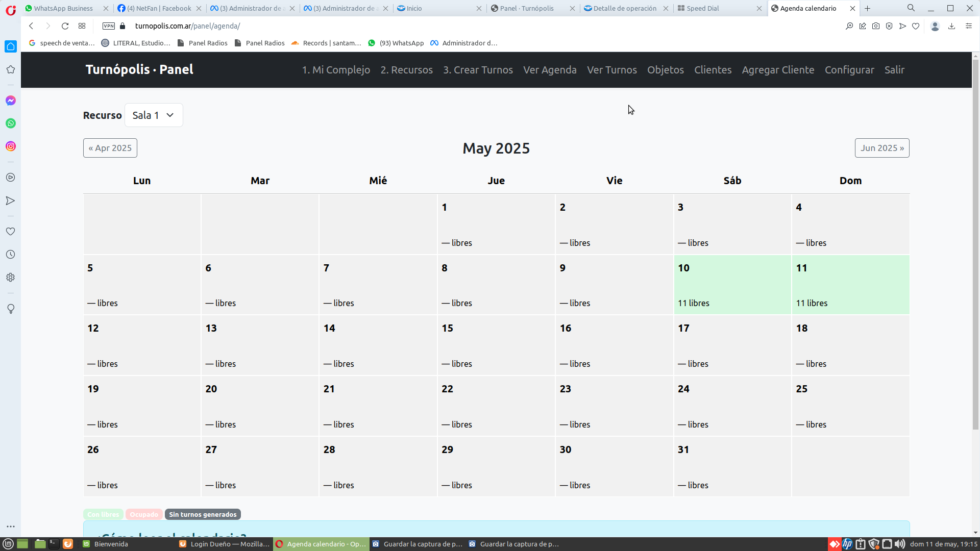Image resolution: width=980 pixels, height=551 pixels.
Task: Close the Agenda calendario tab
Action: point(852,8)
